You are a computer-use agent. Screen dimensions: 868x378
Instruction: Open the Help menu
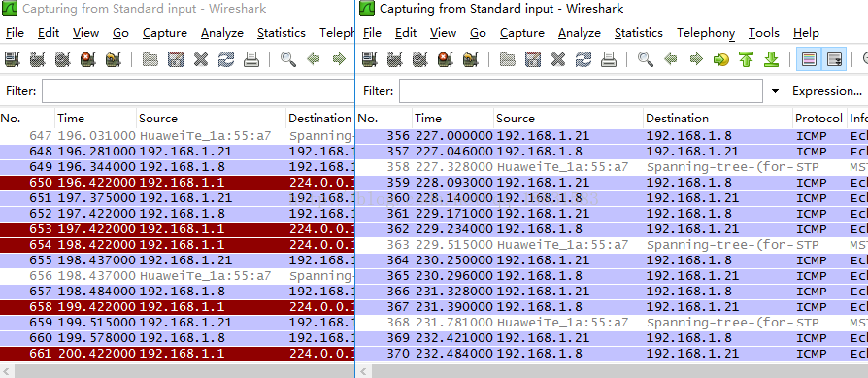[x=806, y=33]
